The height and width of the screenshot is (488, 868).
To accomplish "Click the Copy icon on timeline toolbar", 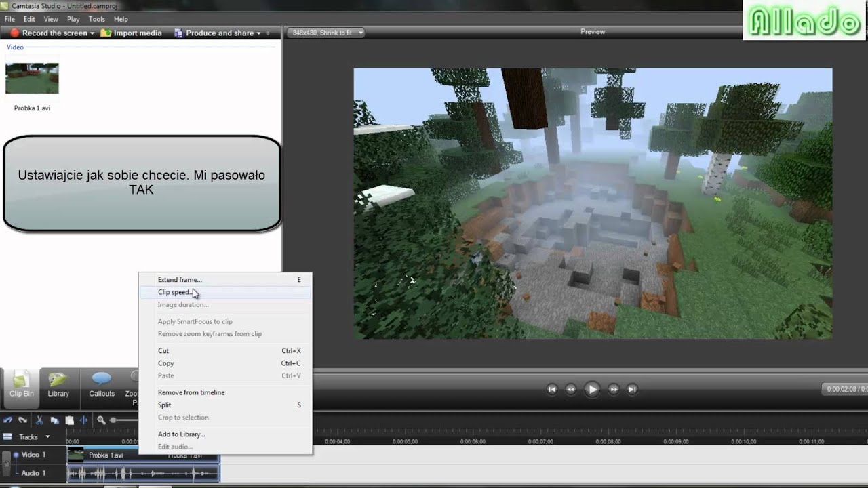I will pos(54,420).
